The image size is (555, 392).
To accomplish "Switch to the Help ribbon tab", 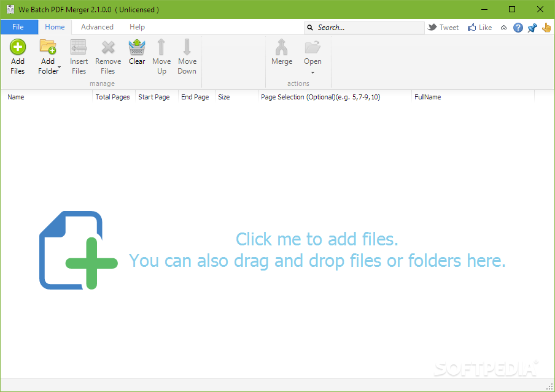I will pos(137,27).
